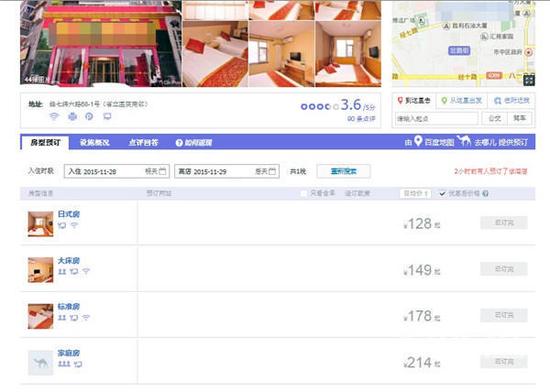Click the cup icon under 标准房

click(x=74, y=318)
